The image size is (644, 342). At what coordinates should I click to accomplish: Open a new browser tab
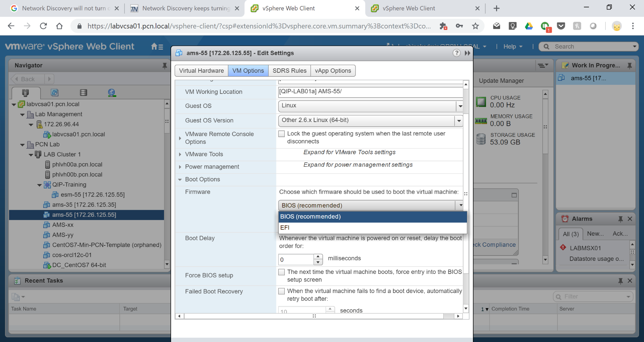click(497, 8)
